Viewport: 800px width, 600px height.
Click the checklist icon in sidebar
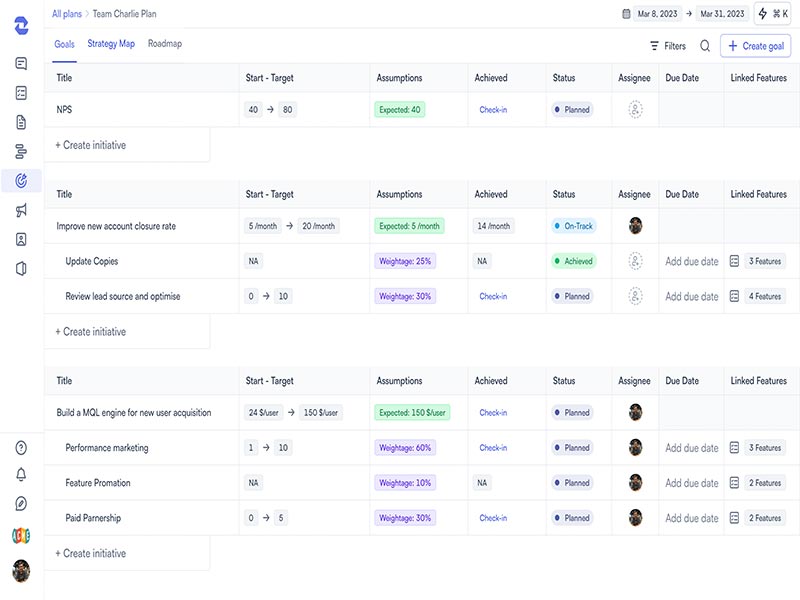click(x=21, y=93)
